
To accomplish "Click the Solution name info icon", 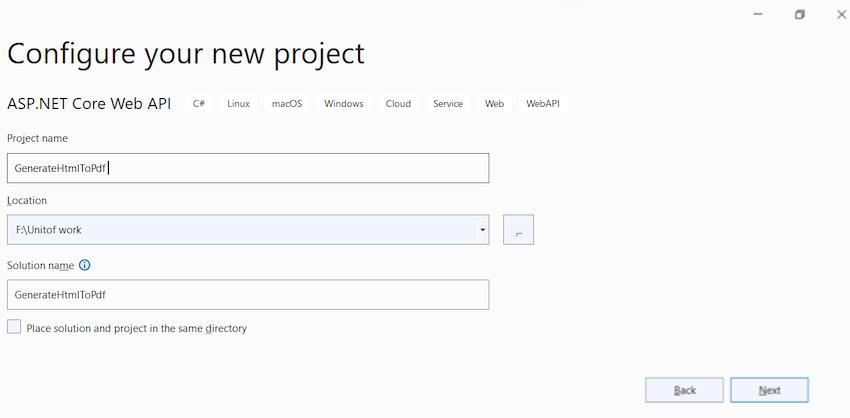I will point(85,265).
